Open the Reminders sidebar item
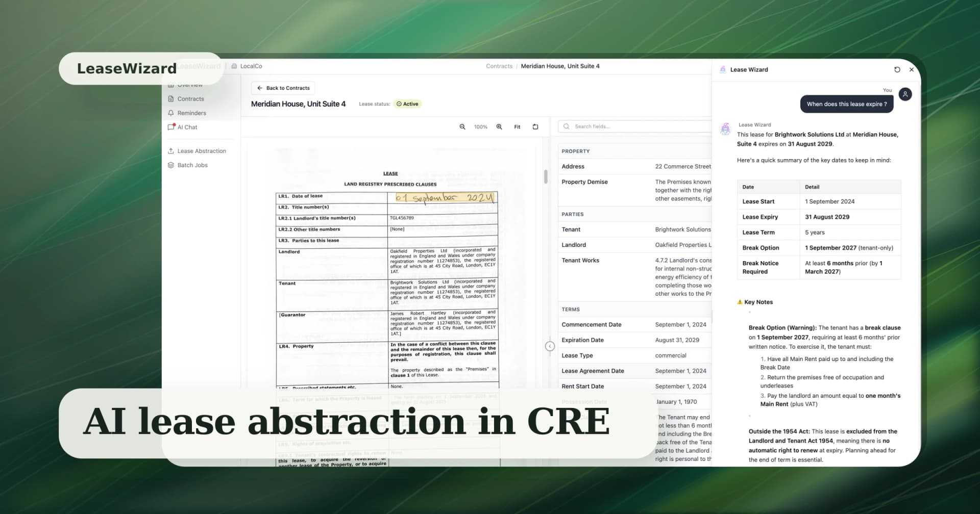Image resolution: width=980 pixels, height=514 pixels. pos(187,113)
